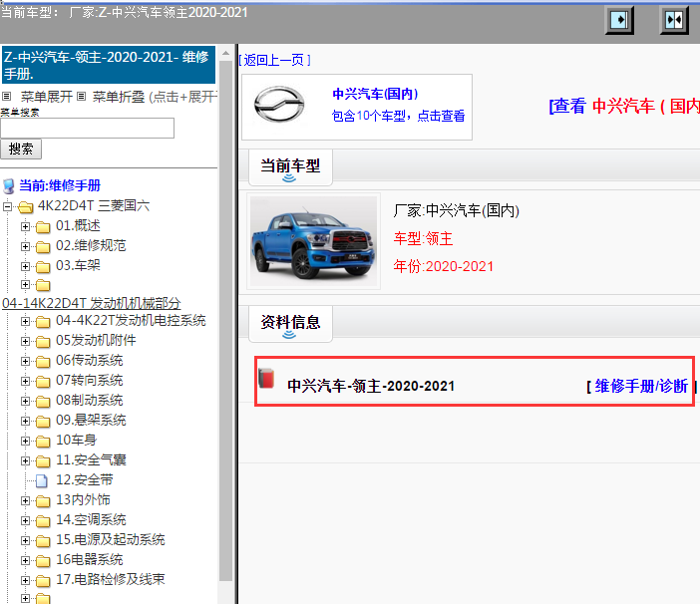Select 14.空调系统 in the tree
Viewport: 700px width, 604px height.
point(91,519)
